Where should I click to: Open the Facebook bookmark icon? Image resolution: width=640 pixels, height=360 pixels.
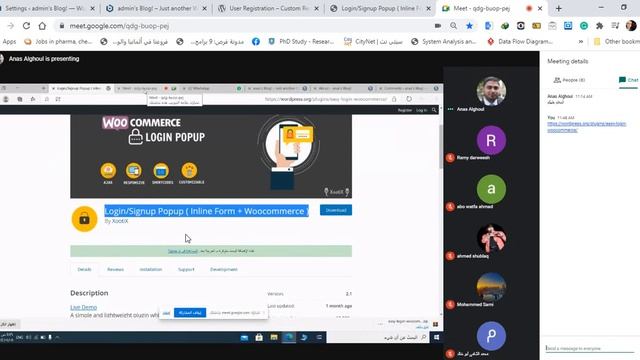coord(256,42)
